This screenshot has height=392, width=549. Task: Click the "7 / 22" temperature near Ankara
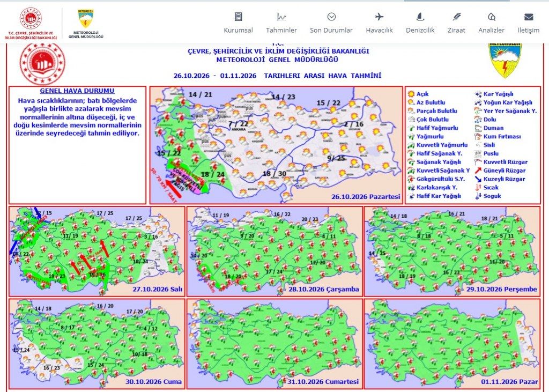coord(238,124)
